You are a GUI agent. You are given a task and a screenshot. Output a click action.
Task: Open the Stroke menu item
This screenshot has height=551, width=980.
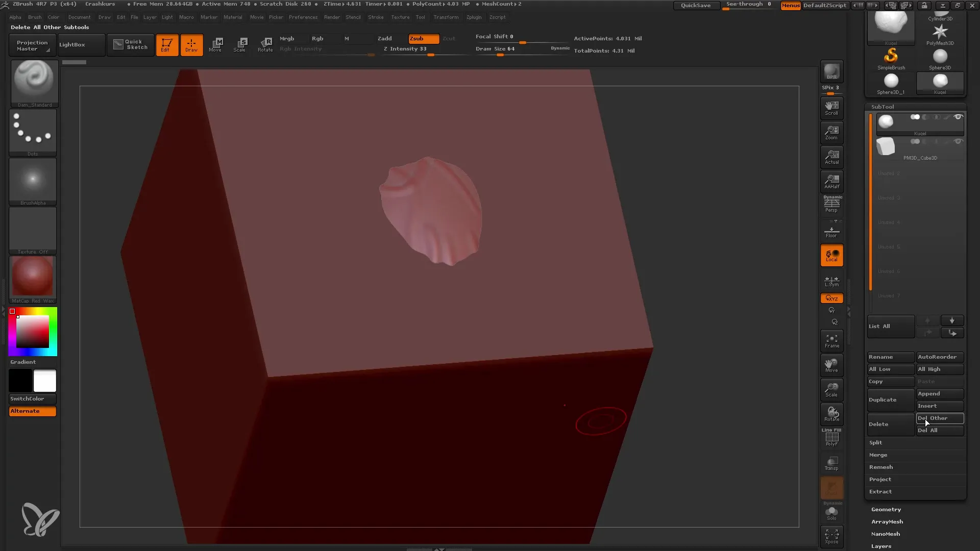pos(375,17)
